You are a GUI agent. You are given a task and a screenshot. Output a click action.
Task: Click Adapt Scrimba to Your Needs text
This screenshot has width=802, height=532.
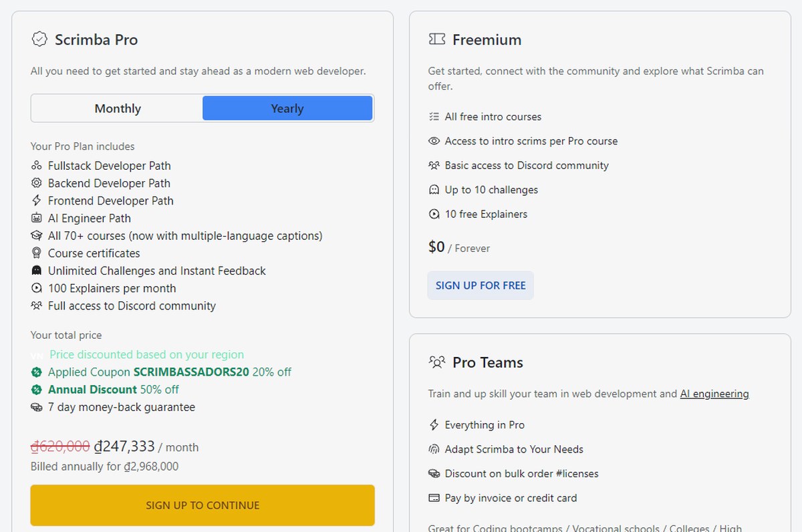pyautogui.click(x=514, y=449)
